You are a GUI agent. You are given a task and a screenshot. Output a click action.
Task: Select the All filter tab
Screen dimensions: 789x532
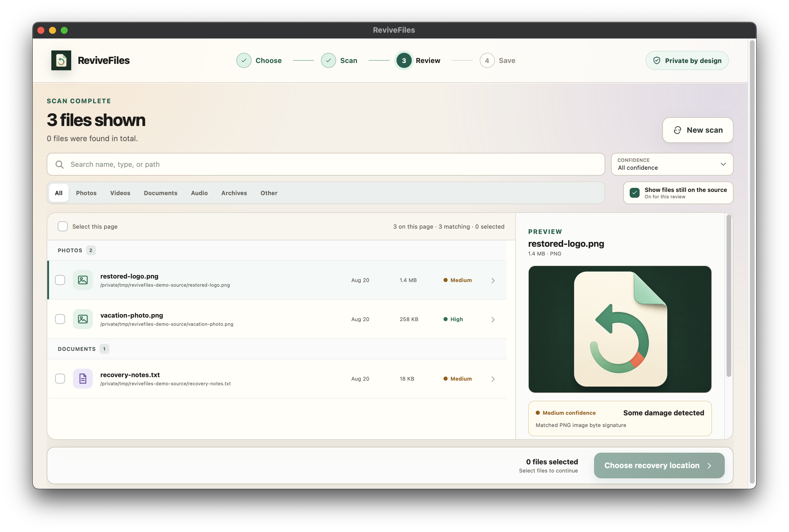pyautogui.click(x=59, y=193)
